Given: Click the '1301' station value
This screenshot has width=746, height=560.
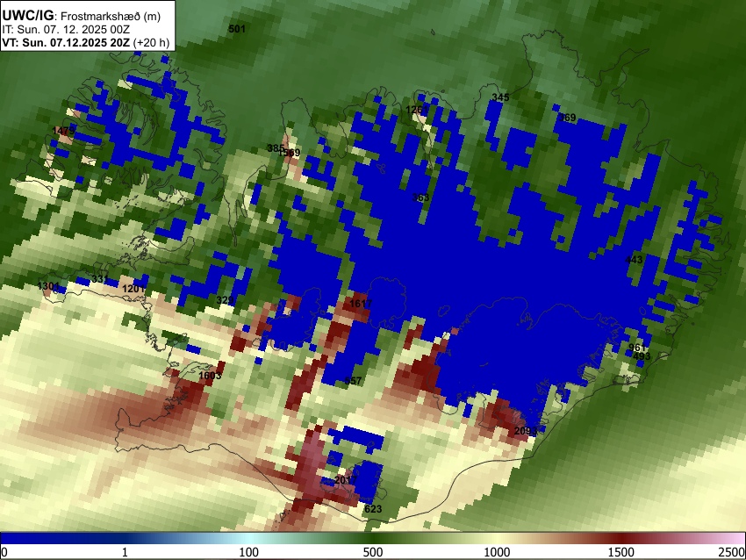Looking at the screenshot, I should coord(48,286).
